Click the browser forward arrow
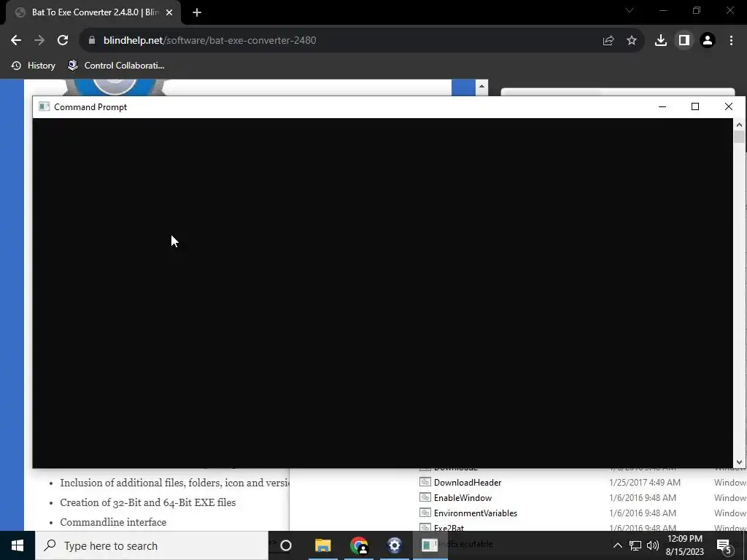Image resolution: width=747 pixels, height=560 pixels. click(39, 41)
